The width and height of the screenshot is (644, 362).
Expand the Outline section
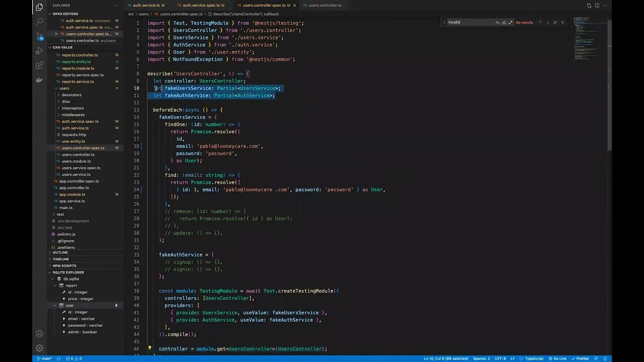(x=60, y=252)
